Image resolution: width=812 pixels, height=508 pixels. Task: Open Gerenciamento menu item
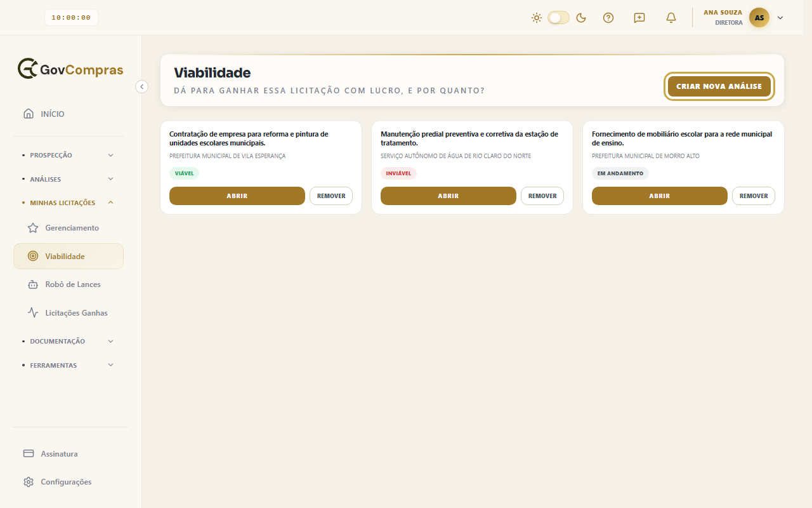69,228
